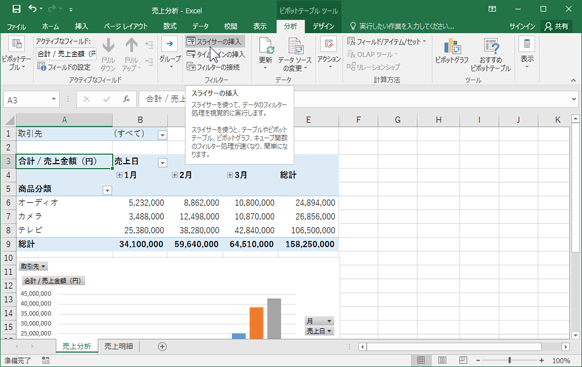582x367 pixels.
Task: Click the cancel X in formula bar
Action: pyautogui.click(x=86, y=99)
